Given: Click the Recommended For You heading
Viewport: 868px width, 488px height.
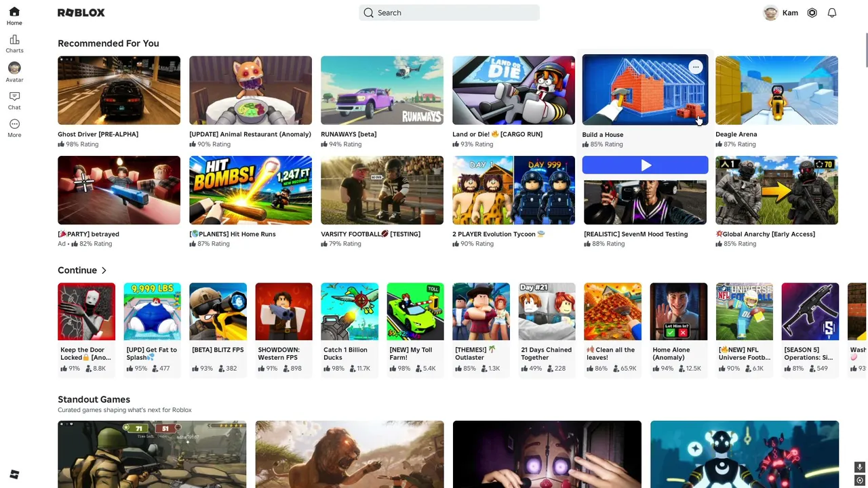Looking at the screenshot, I should pyautogui.click(x=108, y=43).
